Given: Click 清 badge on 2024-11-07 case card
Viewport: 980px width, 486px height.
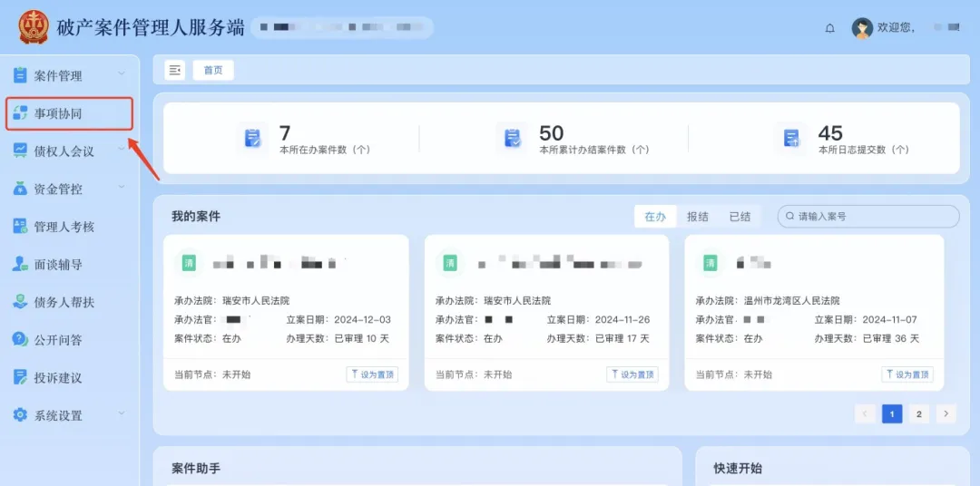Looking at the screenshot, I should 710,263.
